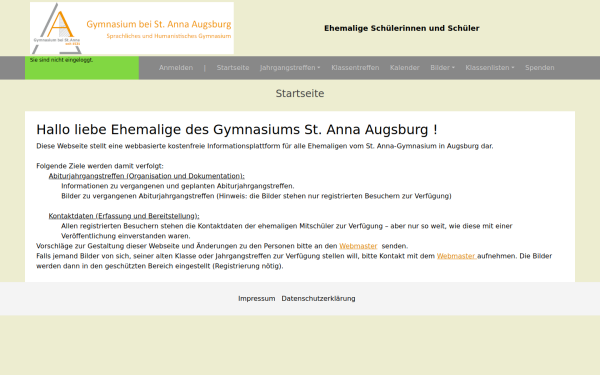This screenshot has height=375, width=600.
Task: Open the Klassentreffen menu item
Action: tap(355, 68)
